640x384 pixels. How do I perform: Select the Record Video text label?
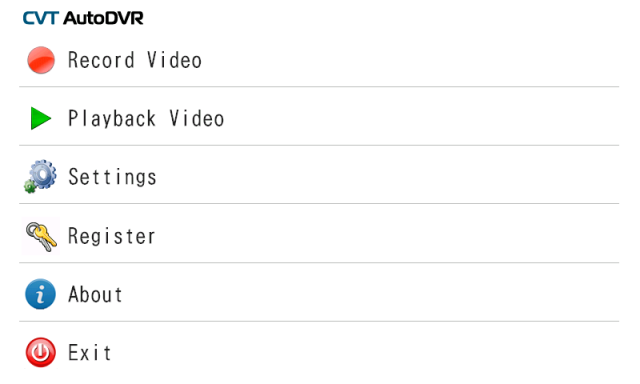135,60
